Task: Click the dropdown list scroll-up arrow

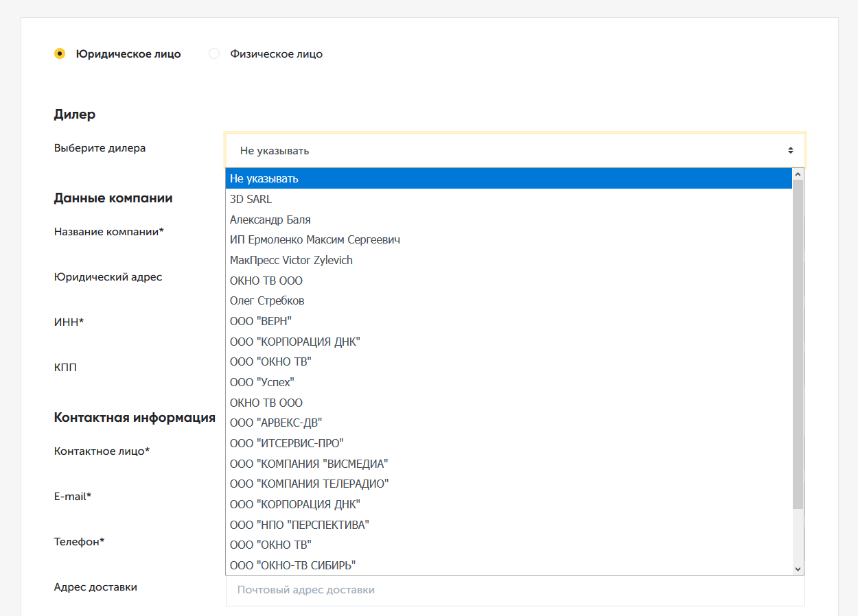Action: point(798,176)
